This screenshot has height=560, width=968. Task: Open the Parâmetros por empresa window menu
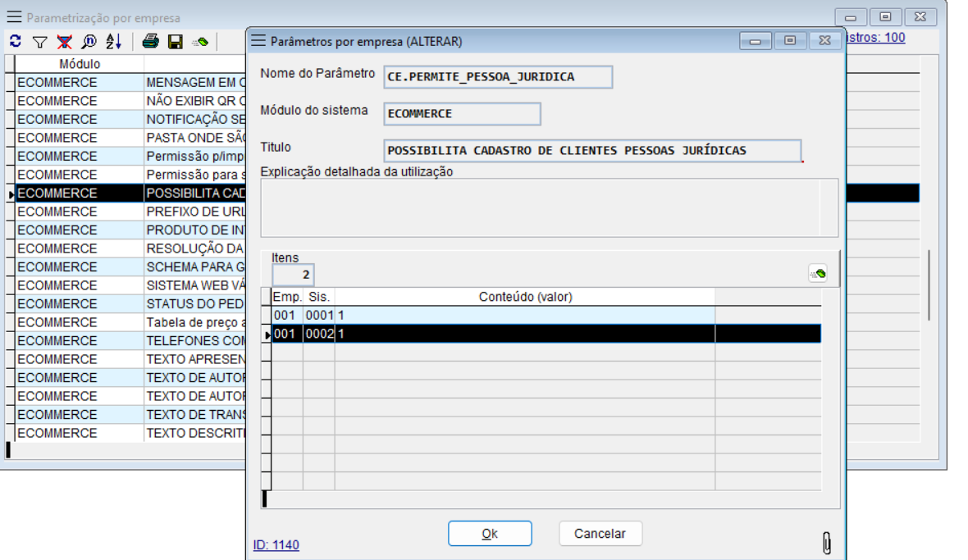coord(259,40)
